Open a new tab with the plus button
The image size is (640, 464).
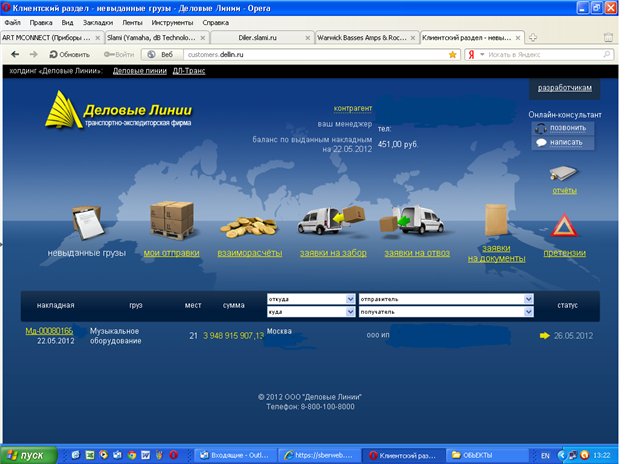click(533, 38)
